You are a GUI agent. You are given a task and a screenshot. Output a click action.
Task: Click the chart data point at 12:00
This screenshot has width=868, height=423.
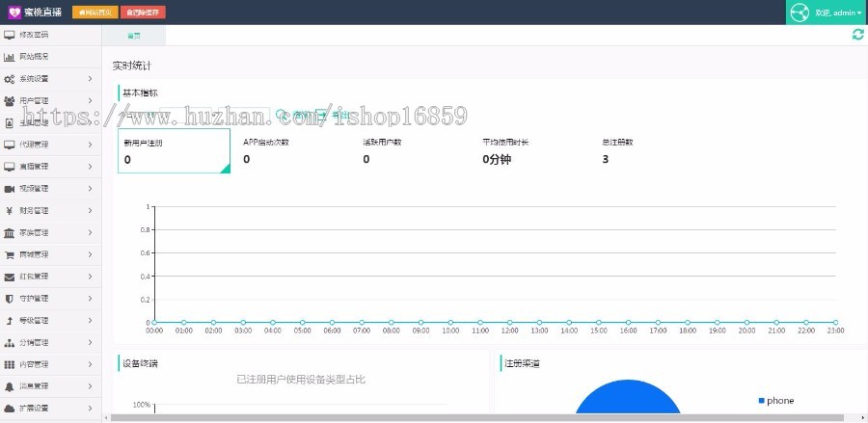click(x=510, y=323)
